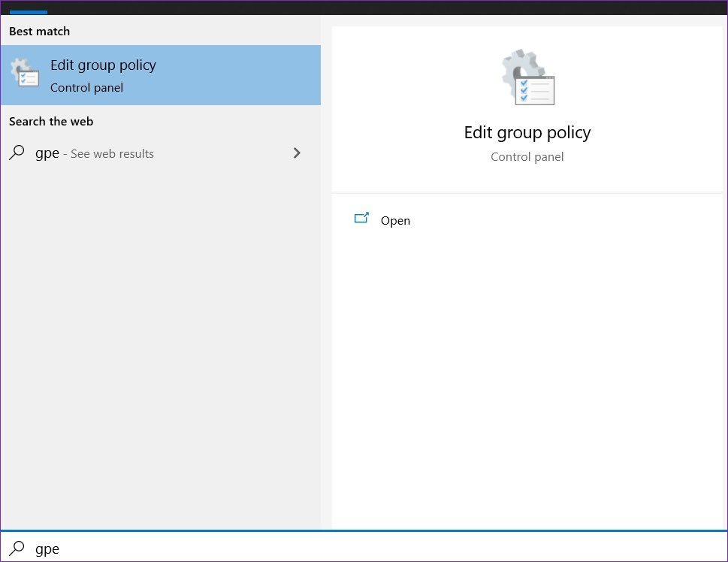The width and height of the screenshot is (728, 562).
Task: Click the Edit group policy title in preview pane
Action: point(527,133)
